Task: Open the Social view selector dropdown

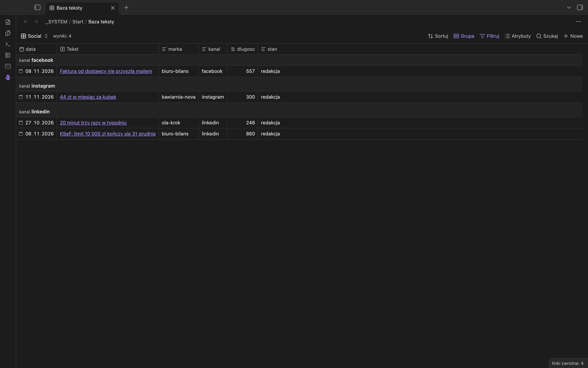Action: (x=34, y=36)
